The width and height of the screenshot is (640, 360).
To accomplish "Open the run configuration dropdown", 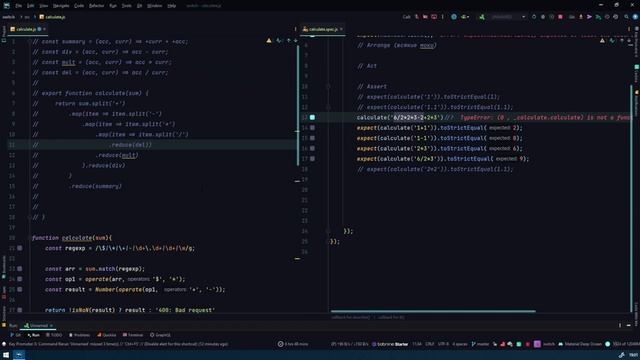I will 508,17.
